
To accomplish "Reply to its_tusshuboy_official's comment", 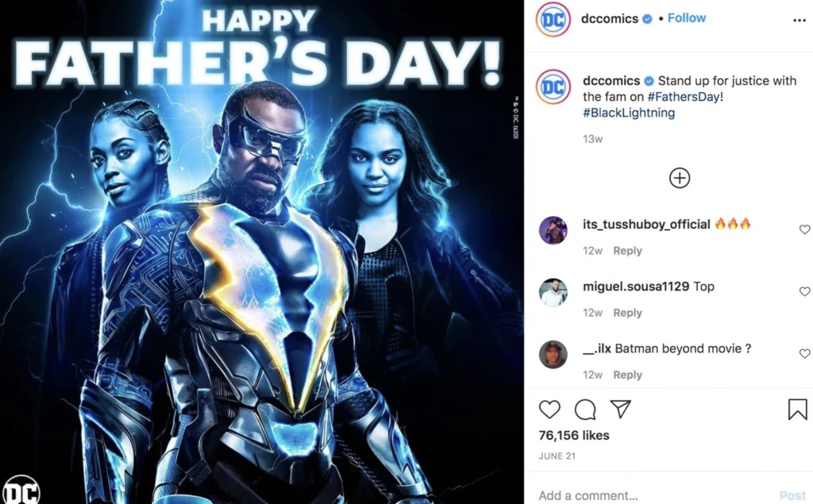I will (x=627, y=251).
